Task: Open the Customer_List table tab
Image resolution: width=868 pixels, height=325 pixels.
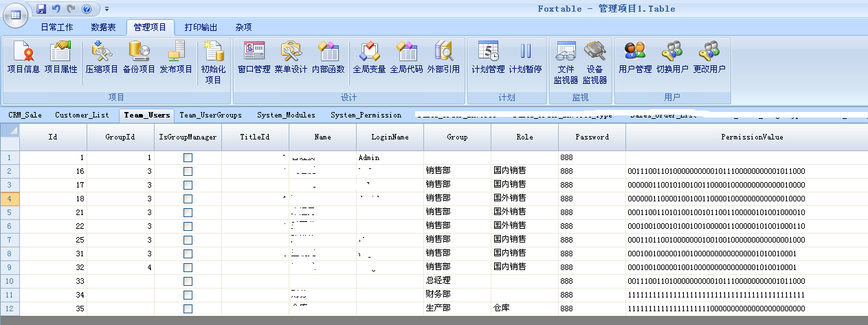Action: coord(82,115)
